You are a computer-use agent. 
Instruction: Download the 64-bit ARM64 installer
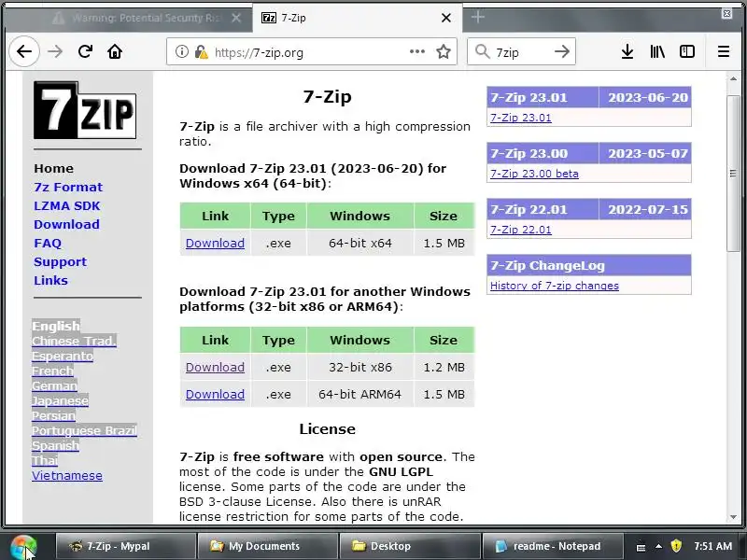pos(215,395)
